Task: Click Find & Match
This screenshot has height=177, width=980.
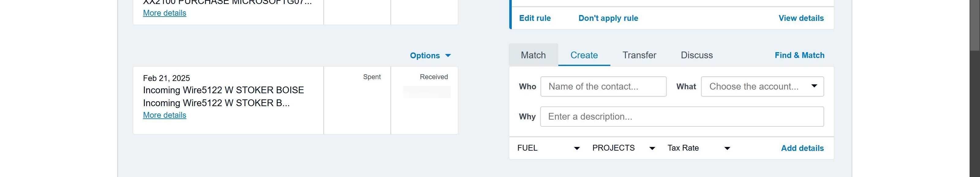Action: click(x=799, y=55)
